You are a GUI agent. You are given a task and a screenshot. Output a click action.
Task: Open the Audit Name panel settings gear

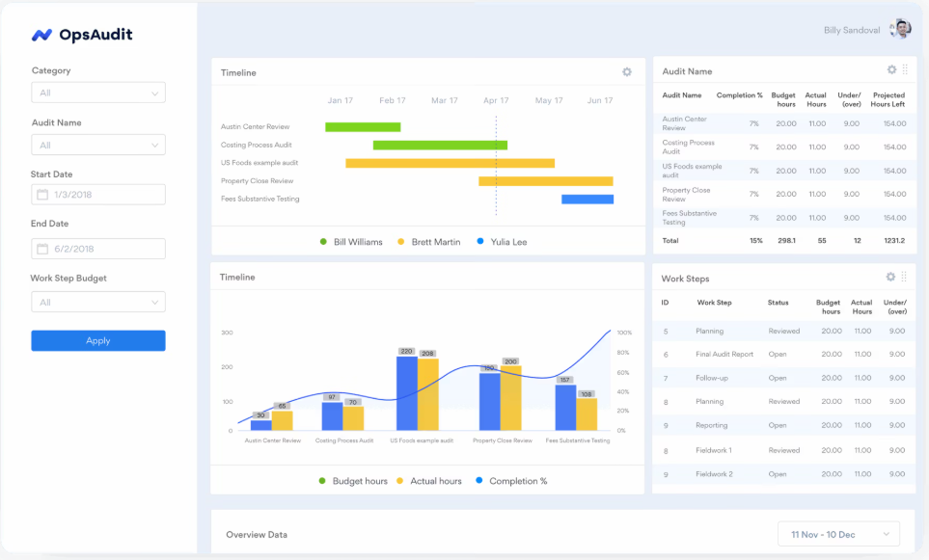(x=890, y=68)
